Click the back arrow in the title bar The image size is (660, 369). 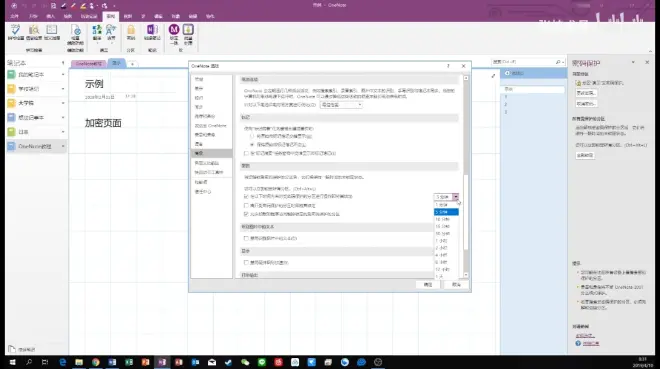pos(14,6)
